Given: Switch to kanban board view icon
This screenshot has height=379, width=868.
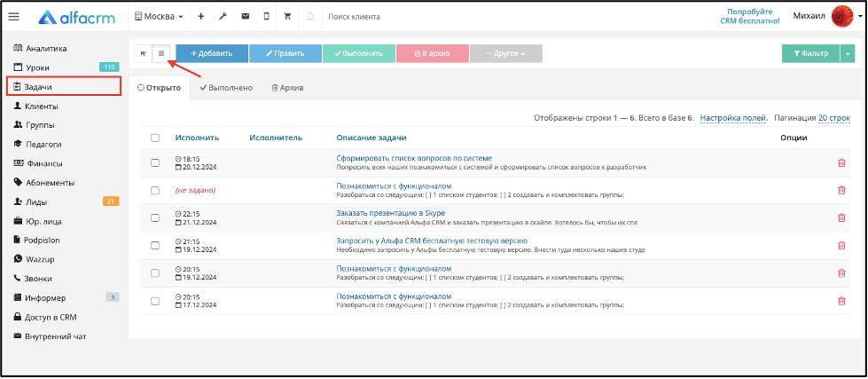Looking at the screenshot, I should click(144, 54).
